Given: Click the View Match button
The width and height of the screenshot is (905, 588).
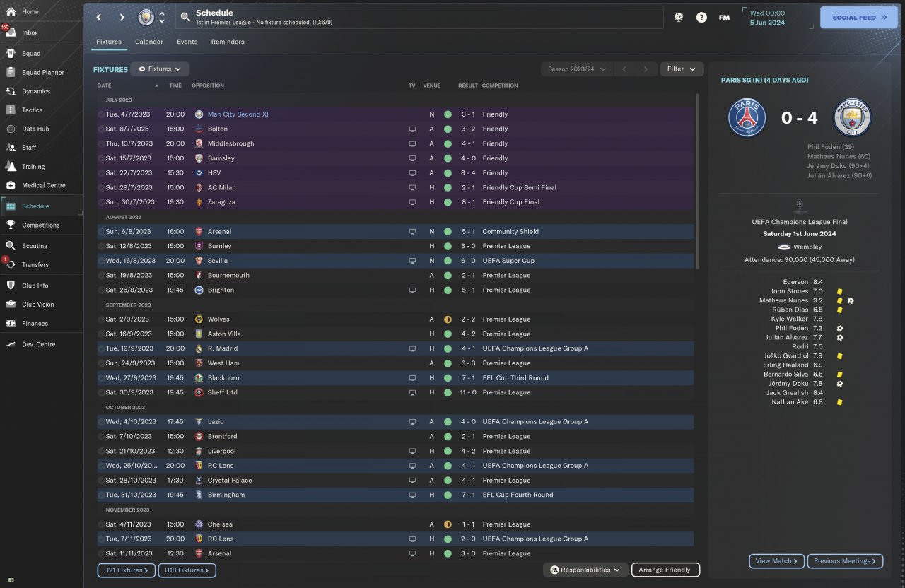Looking at the screenshot, I should coord(776,561).
